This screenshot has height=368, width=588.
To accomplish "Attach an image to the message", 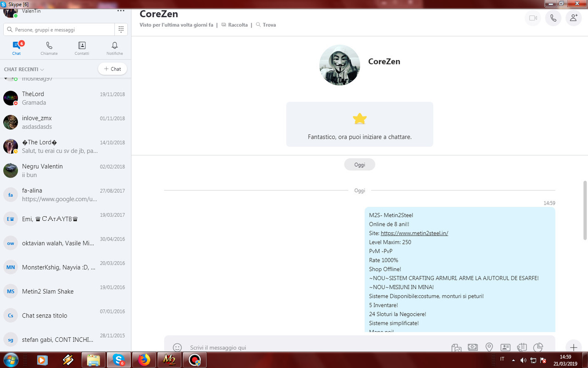I will click(x=456, y=348).
